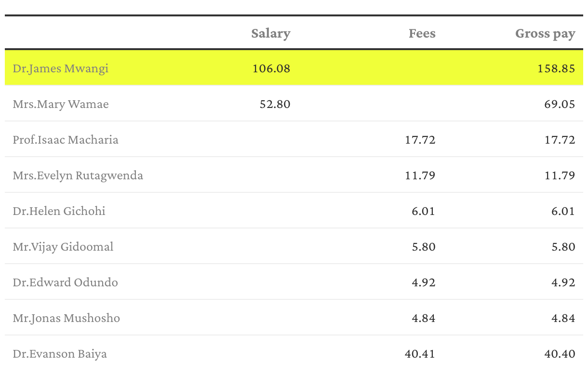Click the Mr.Jonas Mushosho name cell
Viewport: 588px width, 375px height.
[67, 318]
